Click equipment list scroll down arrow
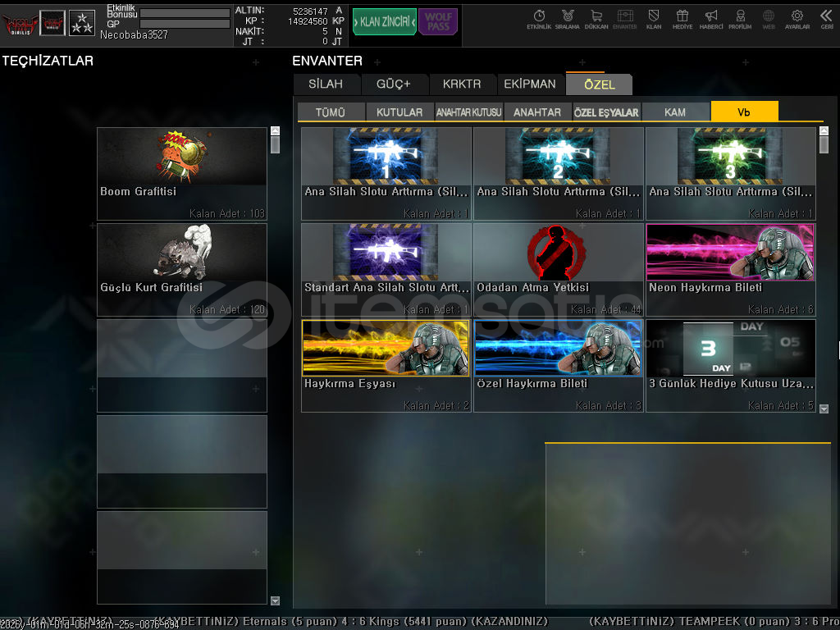This screenshot has height=630, width=840. [276, 600]
